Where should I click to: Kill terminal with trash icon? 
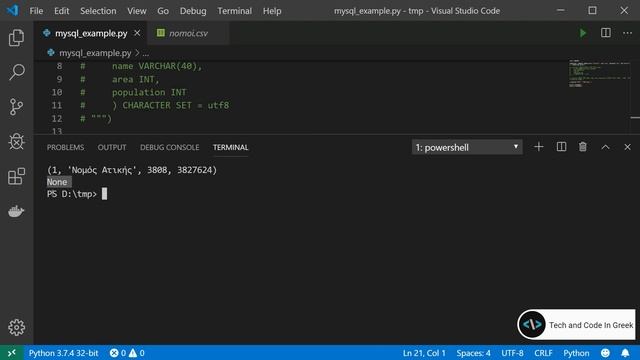click(x=582, y=147)
